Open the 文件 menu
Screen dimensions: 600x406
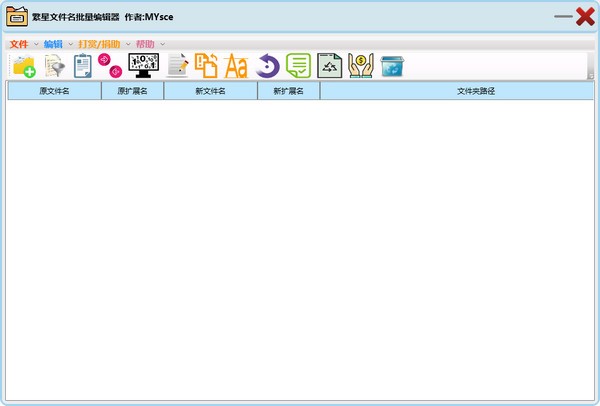(x=19, y=44)
